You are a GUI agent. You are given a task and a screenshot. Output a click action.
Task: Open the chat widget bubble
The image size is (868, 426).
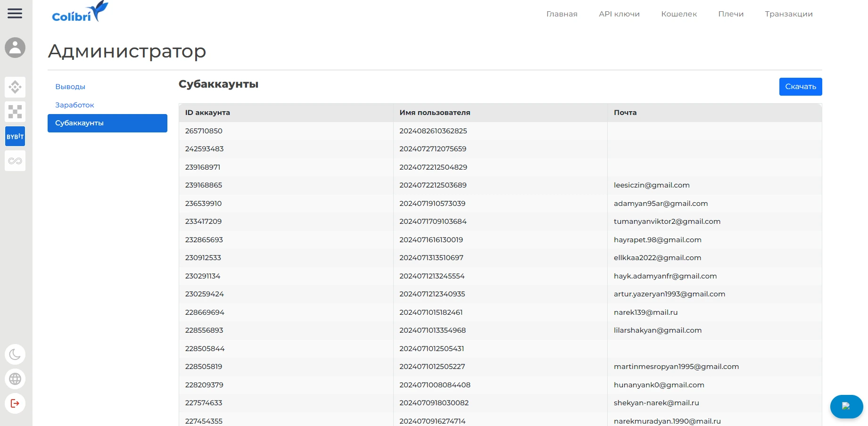(846, 406)
